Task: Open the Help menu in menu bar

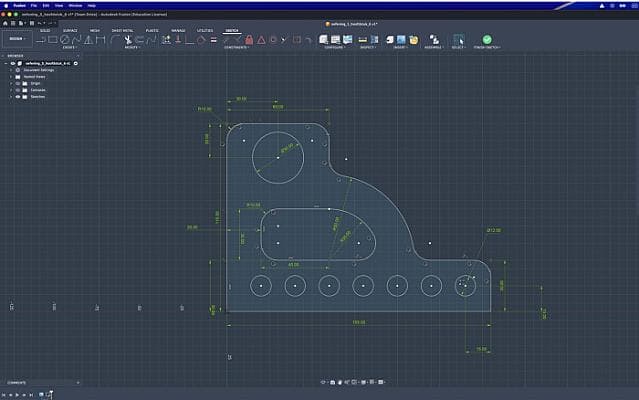Action: pyautogui.click(x=92, y=6)
